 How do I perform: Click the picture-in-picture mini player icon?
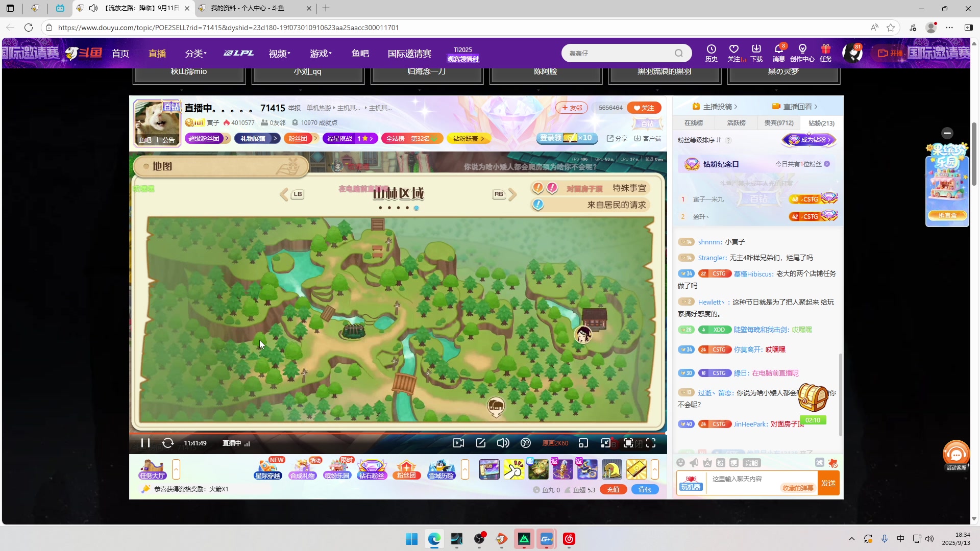tap(583, 443)
